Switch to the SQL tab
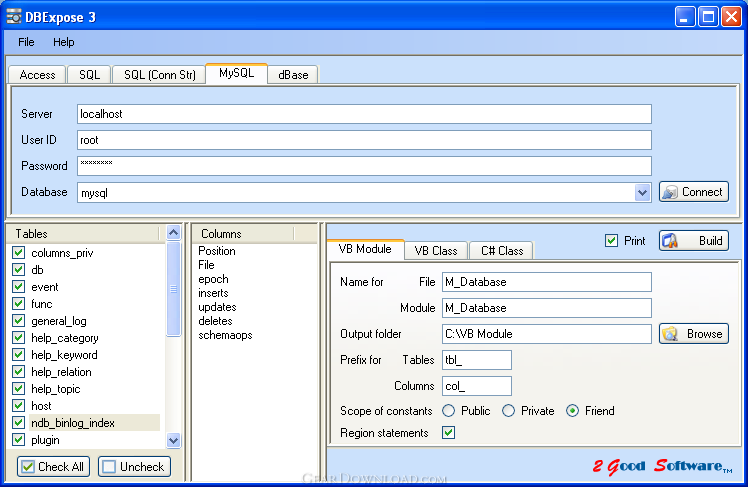This screenshot has width=748, height=487. (x=89, y=74)
